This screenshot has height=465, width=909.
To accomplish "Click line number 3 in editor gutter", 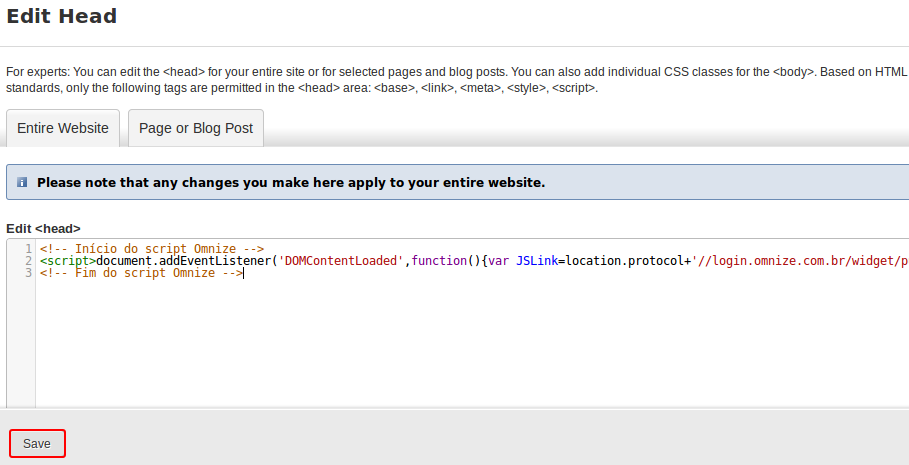I will point(28,273).
